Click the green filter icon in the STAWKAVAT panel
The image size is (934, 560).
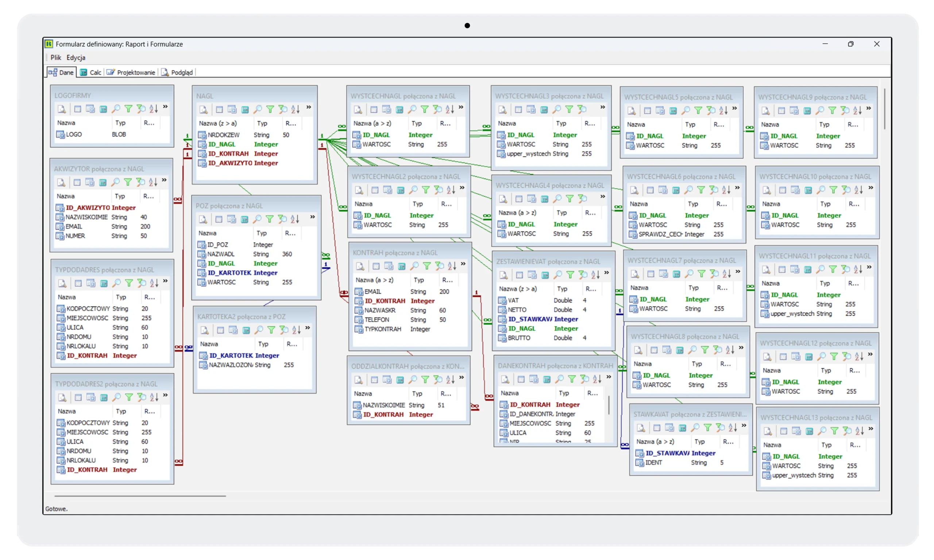pyautogui.click(x=707, y=428)
